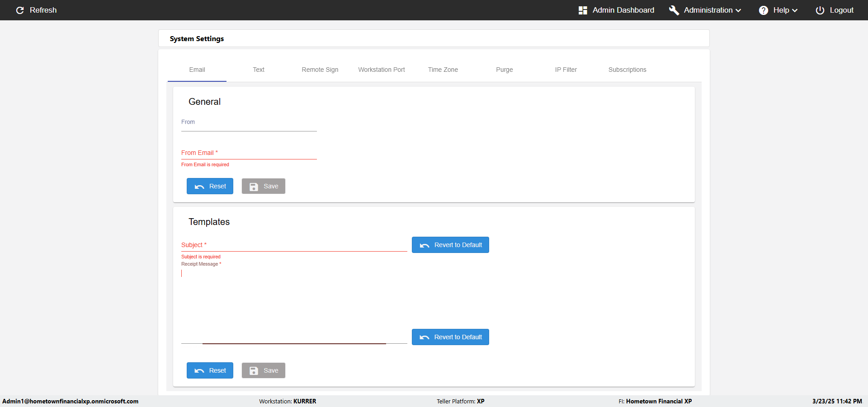Go to the Workstation Port tab

(382, 70)
